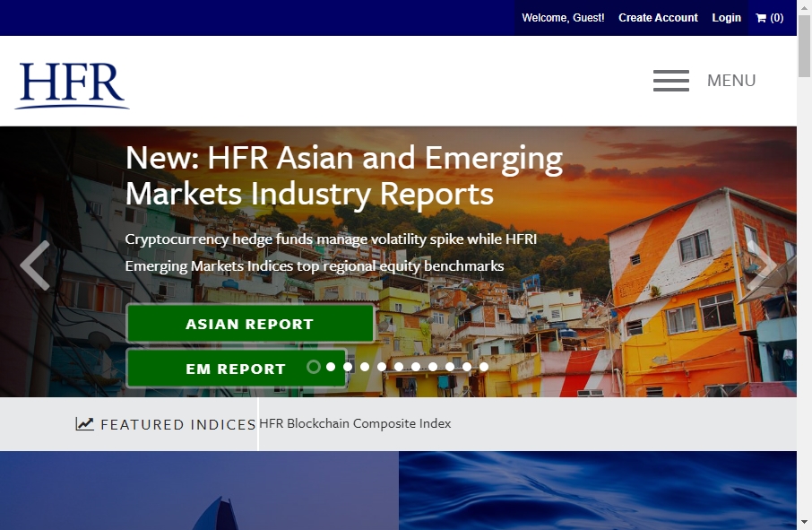Select the eighth carousel dot
The height and width of the screenshot is (530, 812).
coord(433,367)
